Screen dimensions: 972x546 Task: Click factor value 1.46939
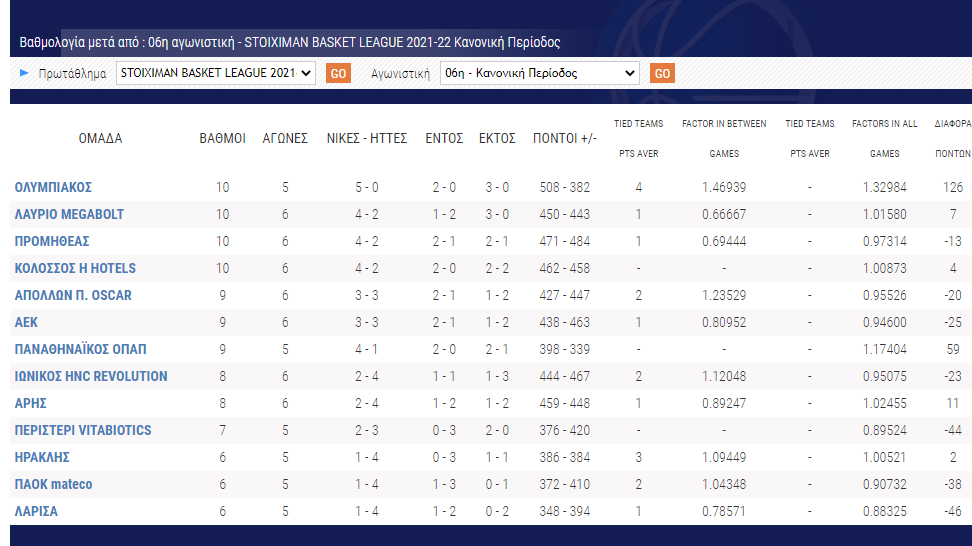coord(724,187)
